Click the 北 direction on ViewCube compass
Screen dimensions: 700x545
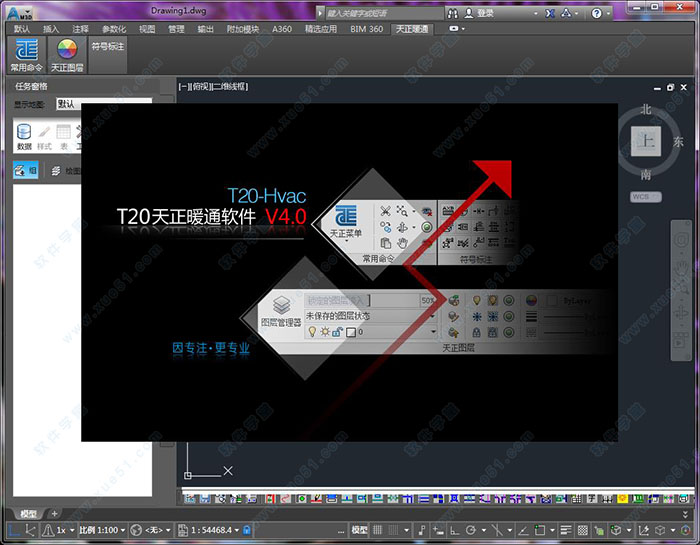(x=646, y=109)
